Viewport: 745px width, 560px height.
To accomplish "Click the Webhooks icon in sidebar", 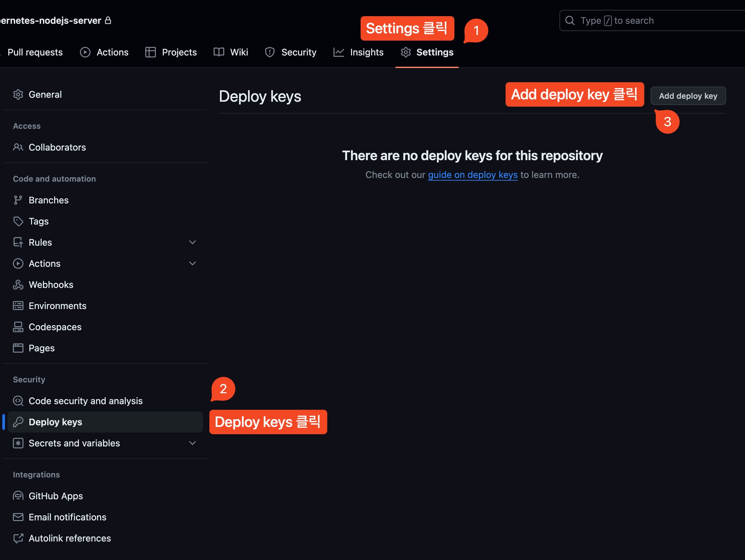I will 18,285.
